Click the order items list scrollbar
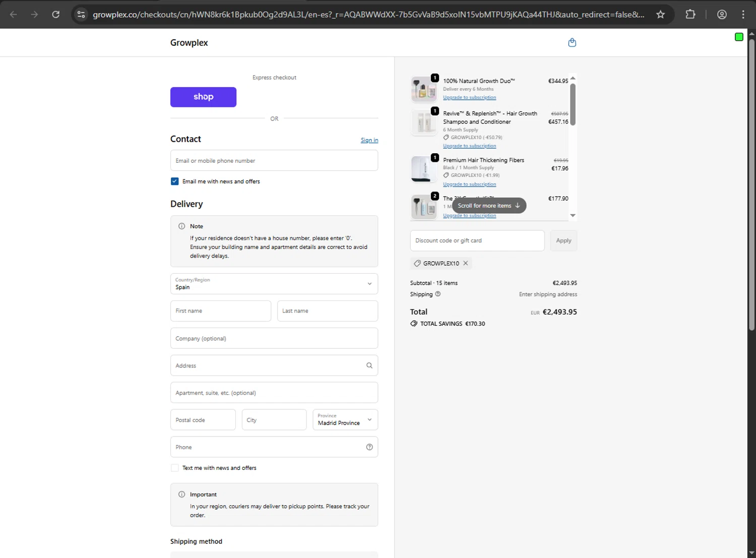This screenshot has width=756, height=558. (573, 104)
